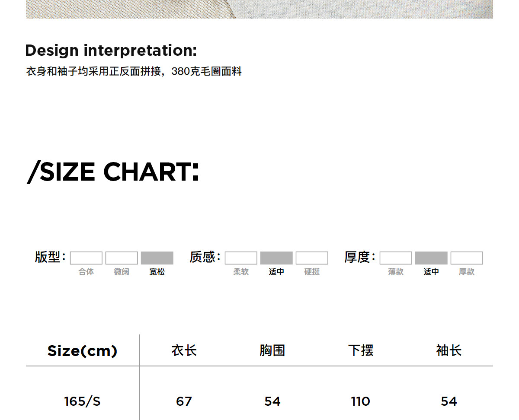Select the 下摆 column header
The image size is (519, 420).
[x=360, y=350]
